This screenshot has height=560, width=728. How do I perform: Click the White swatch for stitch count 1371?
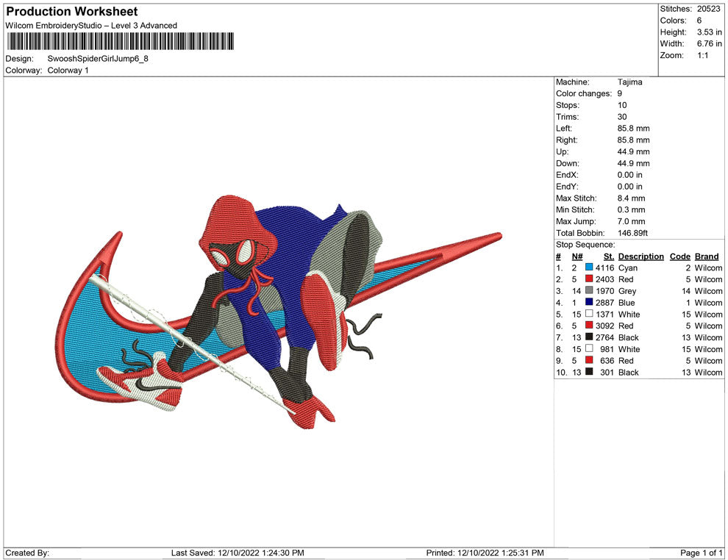[589, 314]
